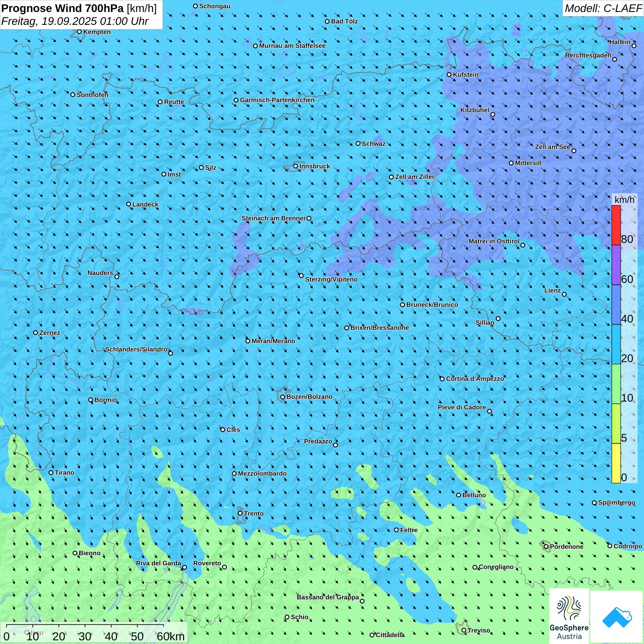Click the blue cloud logo icon
This screenshot has width=644, height=644.
click(x=617, y=617)
